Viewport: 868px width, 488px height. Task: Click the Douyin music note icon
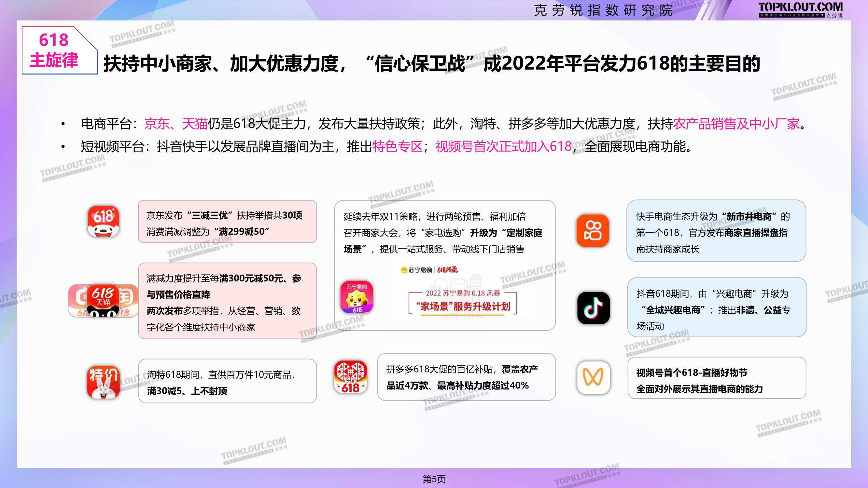pos(594,308)
